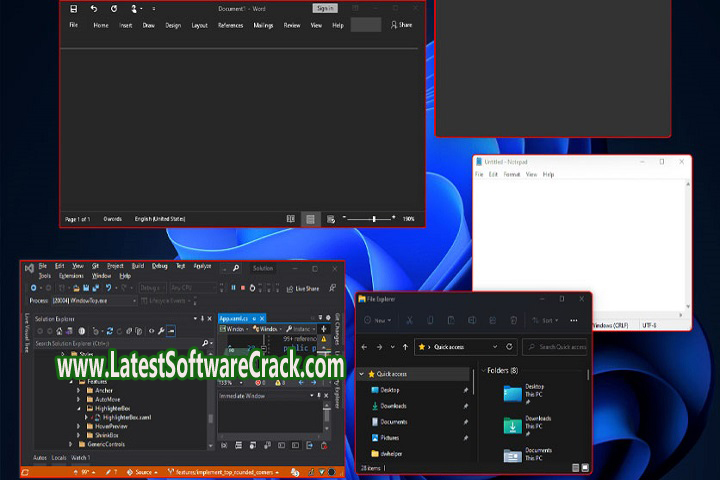Go back in File Explorer navigation

(364, 347)
